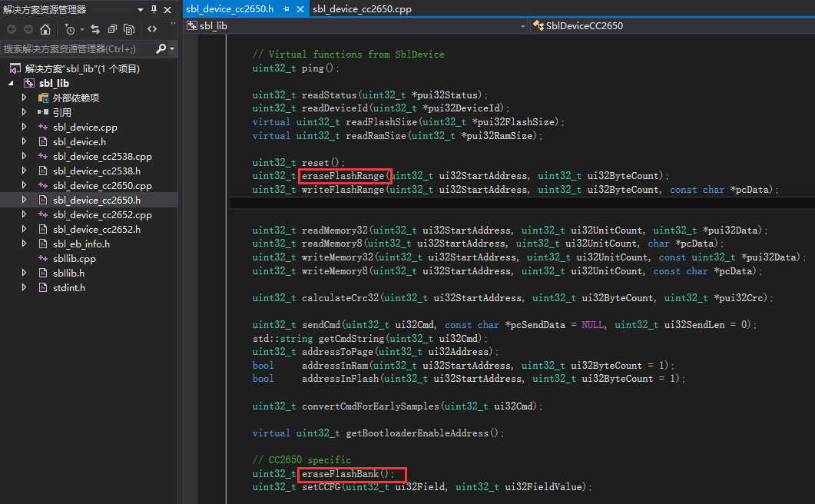This screenshot has width=815, height=504.
Task: Click the Solution Explorer search box
Action: (x=77, y=48)
